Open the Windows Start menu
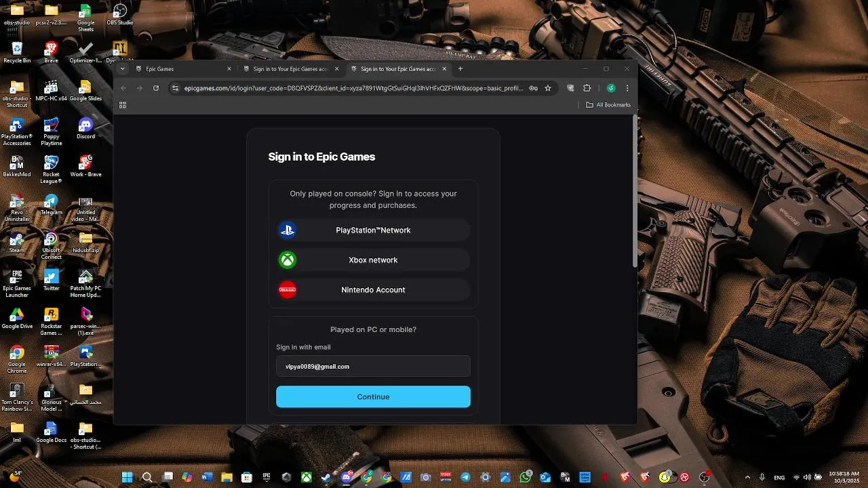The height and width of the screenshot is (488, 868). click(x=127, y=477)
